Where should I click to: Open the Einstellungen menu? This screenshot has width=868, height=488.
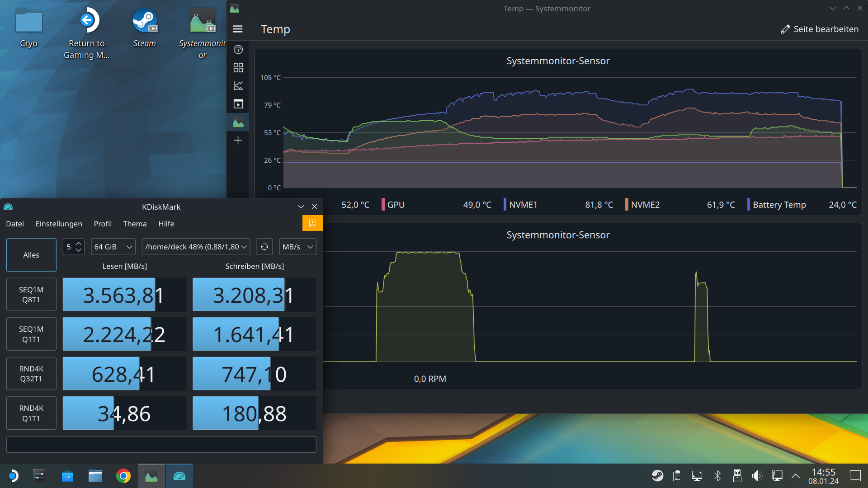click(x=59, y=224)
